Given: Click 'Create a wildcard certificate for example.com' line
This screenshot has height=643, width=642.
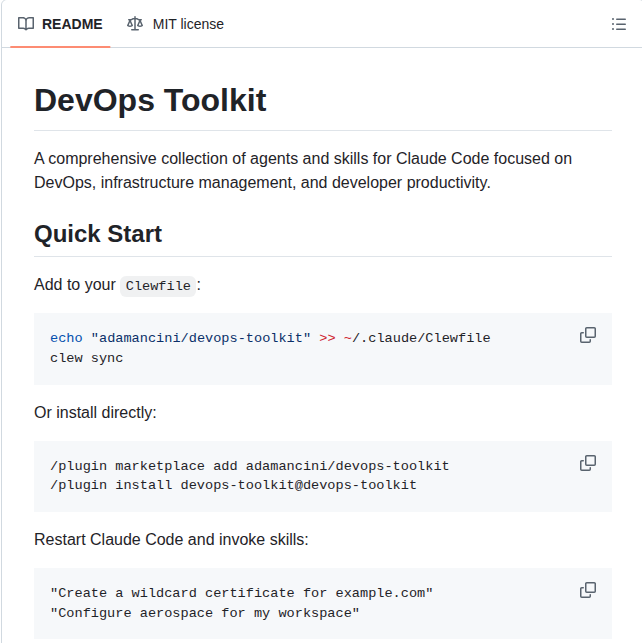Looking at the screenshot, I should pyautogui.click(x=241, y=593).
